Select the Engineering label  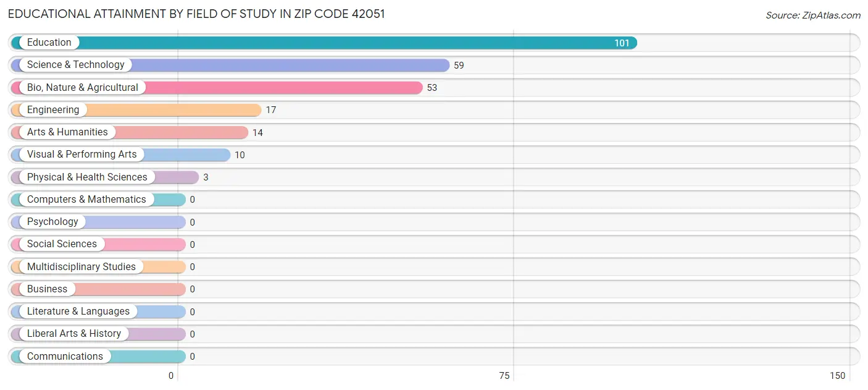[53, 110]
